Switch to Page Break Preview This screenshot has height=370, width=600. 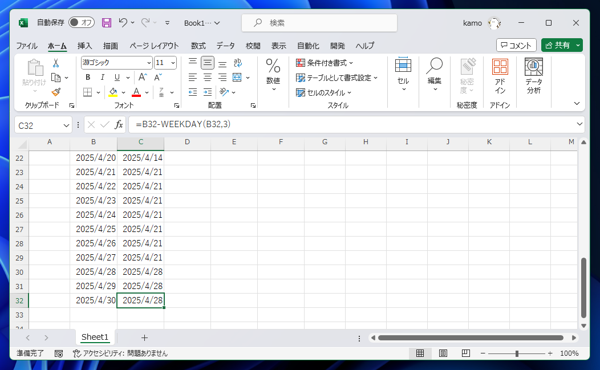tap(466, 353)
